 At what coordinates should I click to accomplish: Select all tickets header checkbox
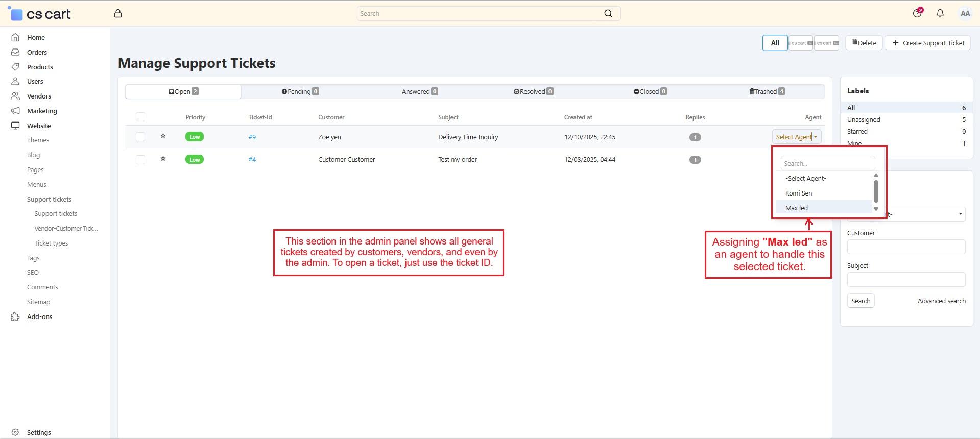(x=140, y=117)
